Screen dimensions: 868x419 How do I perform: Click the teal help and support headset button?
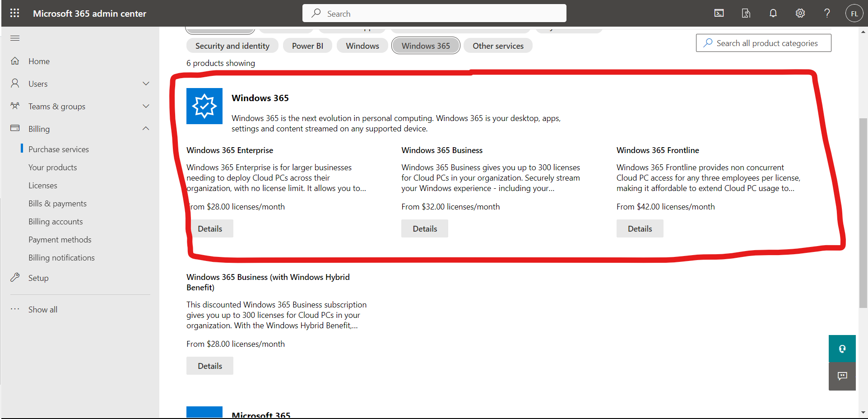[x=842, y=349]
